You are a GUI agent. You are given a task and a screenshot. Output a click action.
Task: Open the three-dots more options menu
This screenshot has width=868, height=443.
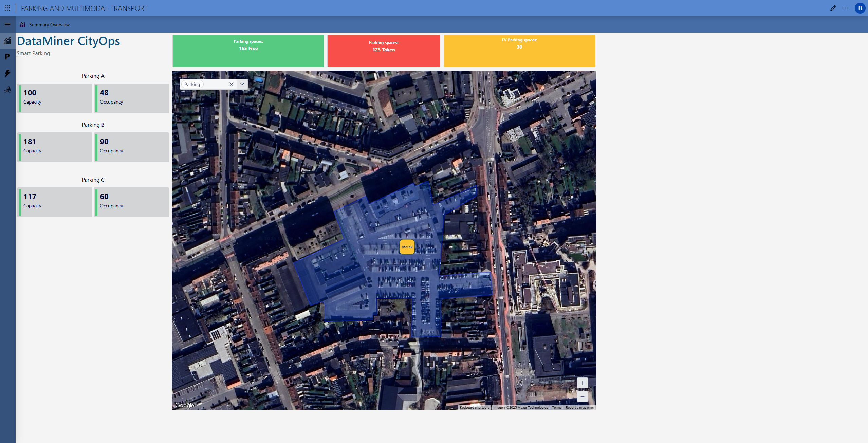coord(845,8)
